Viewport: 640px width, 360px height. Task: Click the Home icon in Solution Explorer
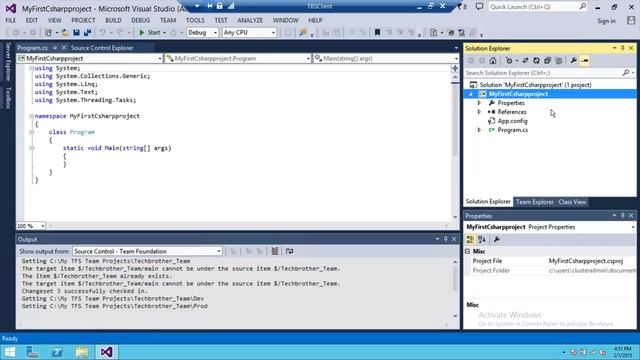(x=493, y=60)
